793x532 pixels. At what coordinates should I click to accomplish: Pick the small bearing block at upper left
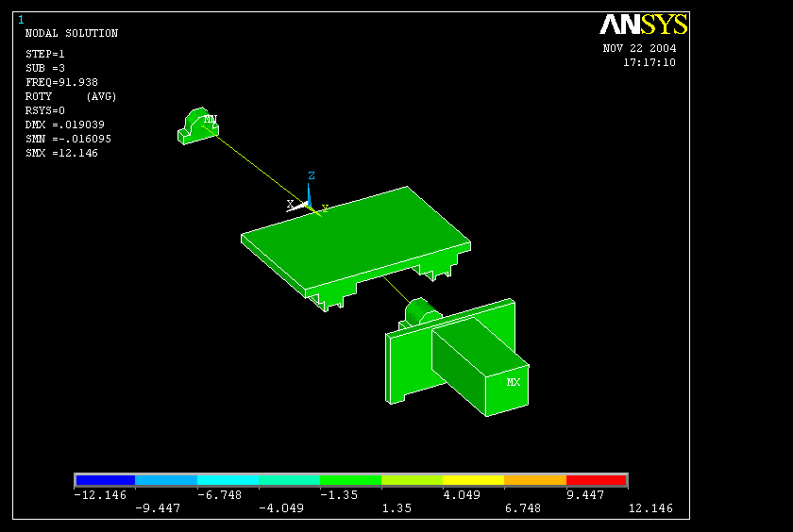[x=194, y=129]
